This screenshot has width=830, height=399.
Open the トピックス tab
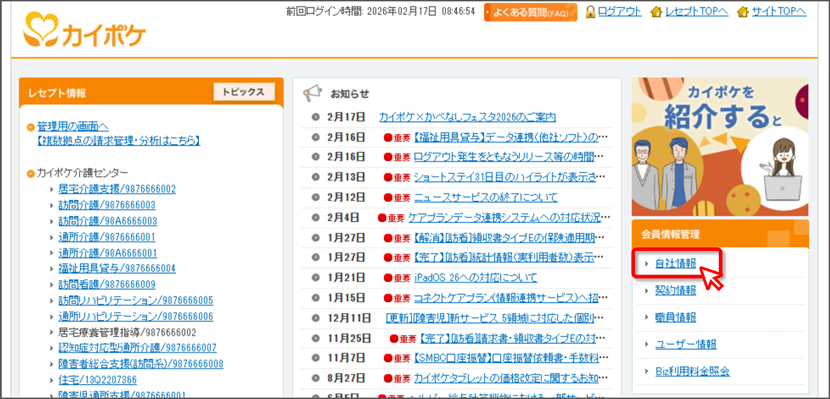click(243, 92)
